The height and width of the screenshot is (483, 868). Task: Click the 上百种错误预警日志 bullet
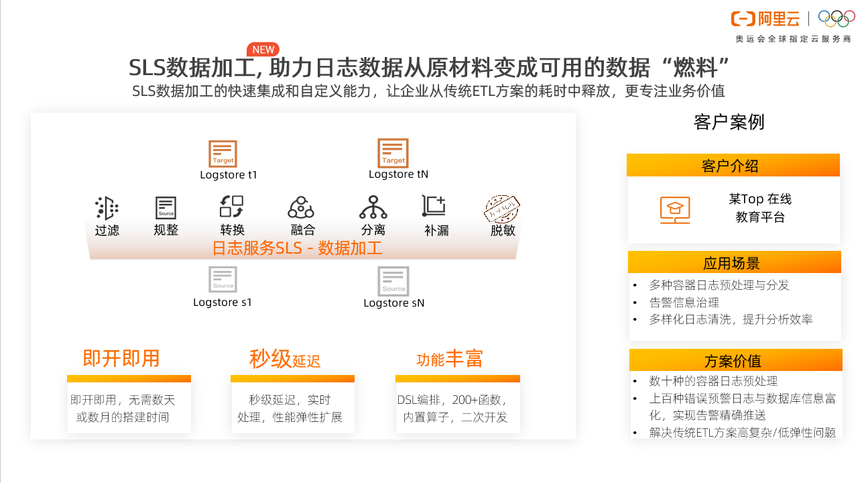(x=742, y=407)
